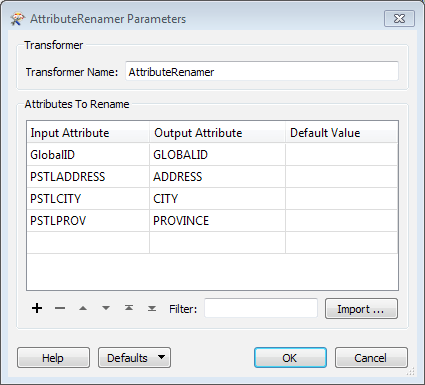Move selected row to top of list

coord(129,308)
